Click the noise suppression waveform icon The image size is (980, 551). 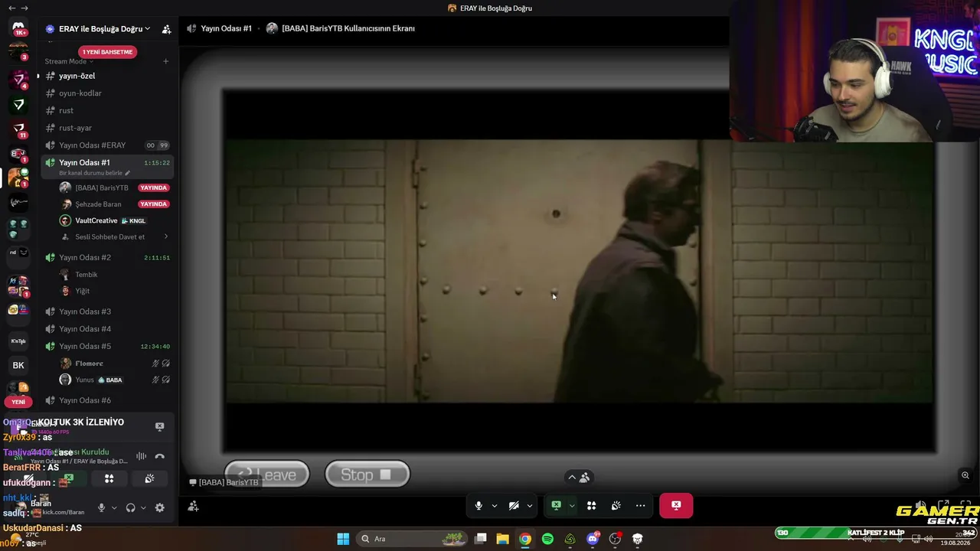pos(141,457)
